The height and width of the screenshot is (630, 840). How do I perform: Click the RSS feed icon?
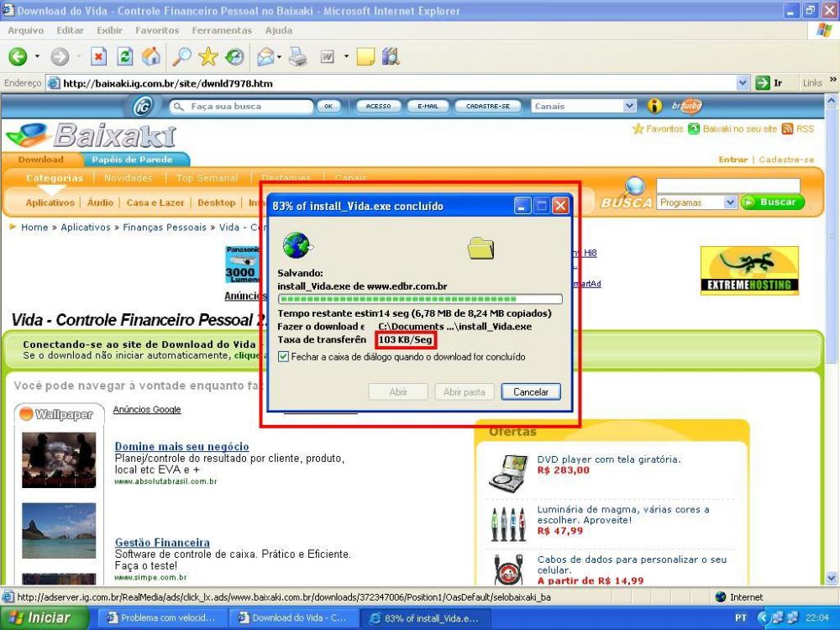(x=787, y=129)
